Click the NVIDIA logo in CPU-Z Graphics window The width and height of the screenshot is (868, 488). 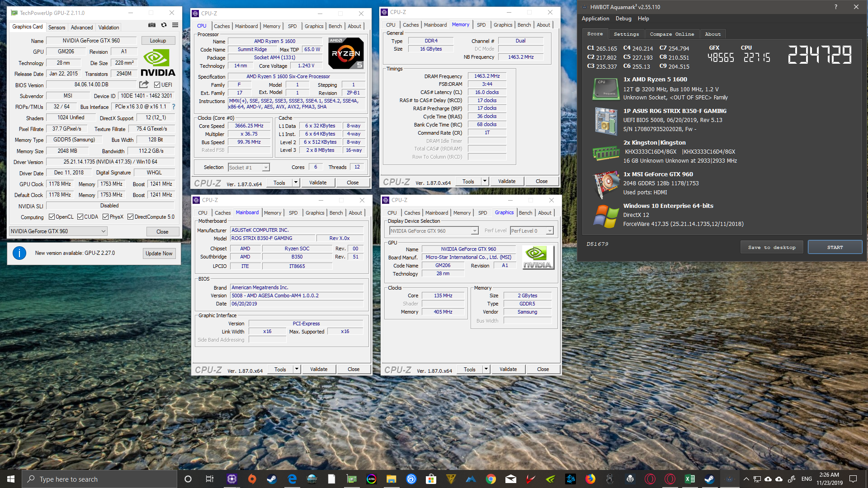538,257
